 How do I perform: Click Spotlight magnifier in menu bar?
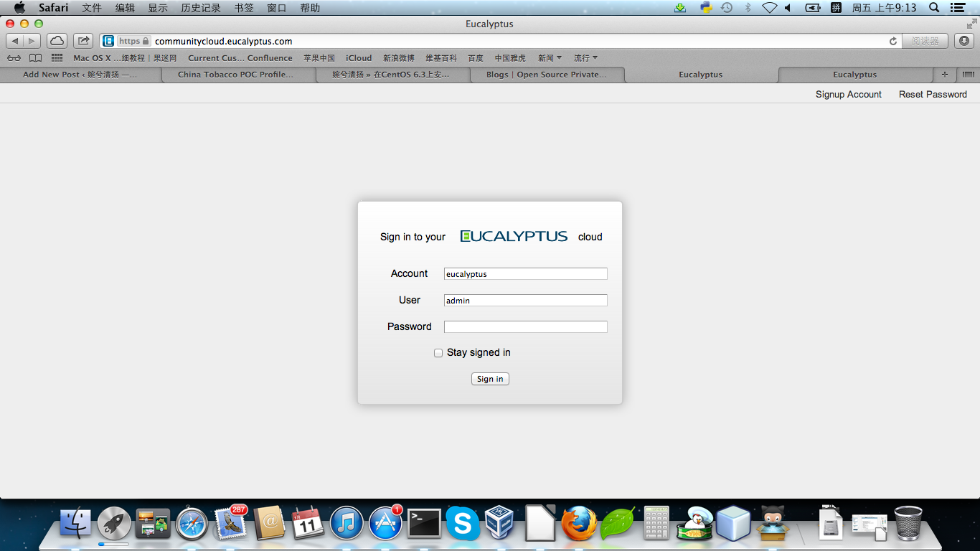tap(934, 8)
